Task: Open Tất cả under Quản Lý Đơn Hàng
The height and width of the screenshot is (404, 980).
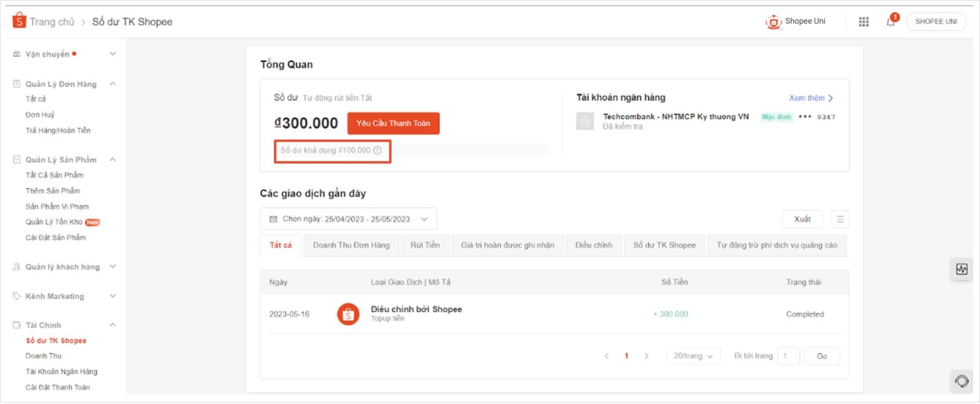Action: [36, 99]
